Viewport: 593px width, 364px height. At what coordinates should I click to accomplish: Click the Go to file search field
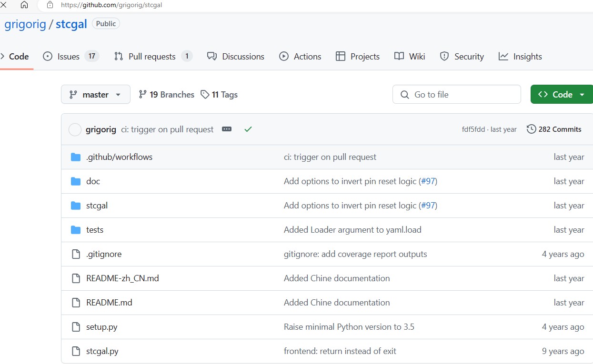click(457, 94)
